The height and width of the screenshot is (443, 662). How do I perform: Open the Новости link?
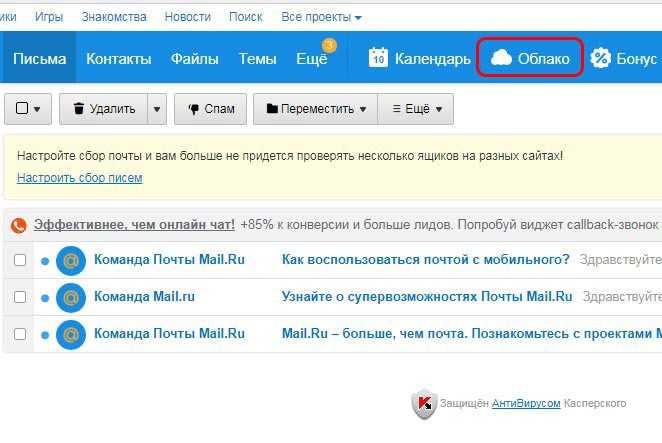[x=187, y=17]
